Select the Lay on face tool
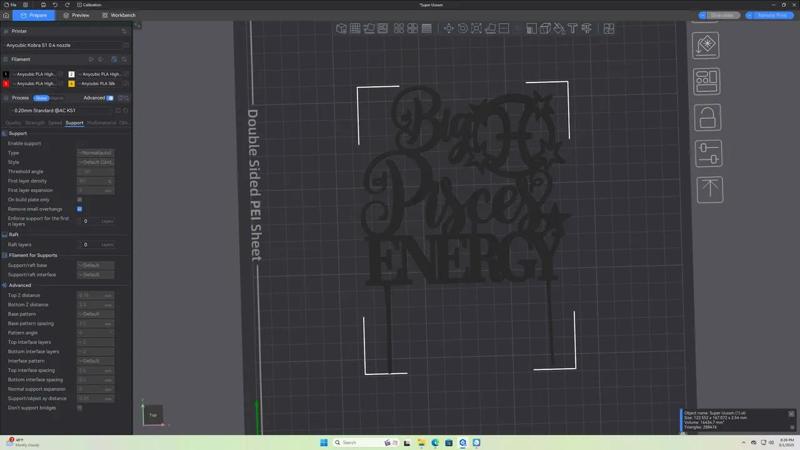Viewport: 800px width, 450px height. pos(490,29)
